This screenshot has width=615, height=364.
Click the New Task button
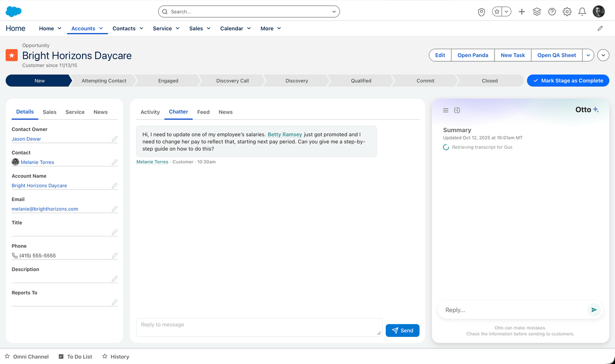pos(512,55)
